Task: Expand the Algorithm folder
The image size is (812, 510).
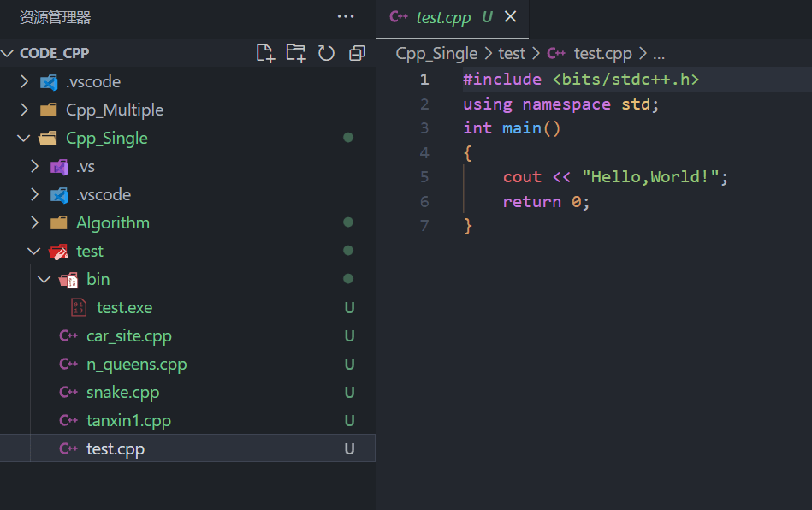Action: pos(34,222)
